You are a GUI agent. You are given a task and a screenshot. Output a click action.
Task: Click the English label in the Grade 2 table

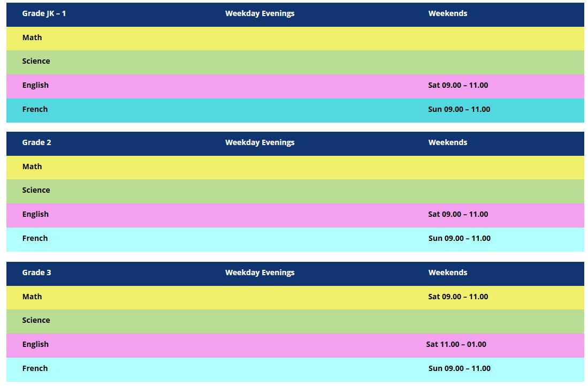click(35, 214)
